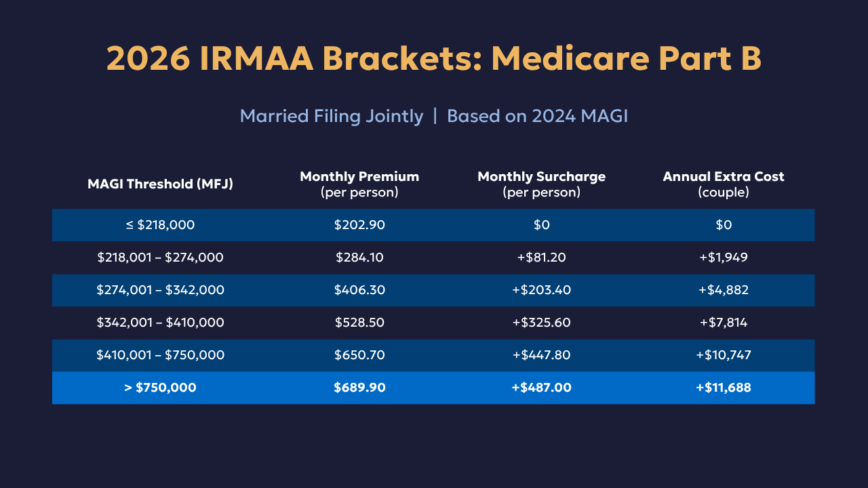Click the '$342,001 – $410,000' threshold cell
The height and width of the screenshot is (488, 868).
(x=160, y=323)
